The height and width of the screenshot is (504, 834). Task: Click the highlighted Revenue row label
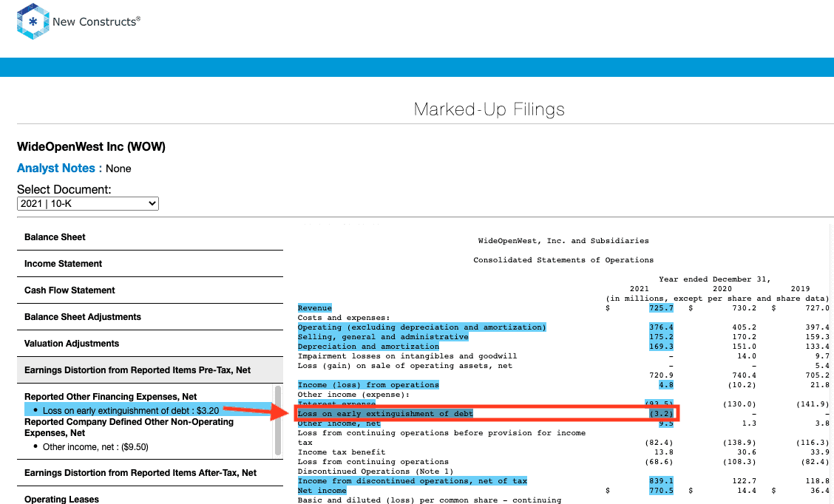(x=315, y=308)
